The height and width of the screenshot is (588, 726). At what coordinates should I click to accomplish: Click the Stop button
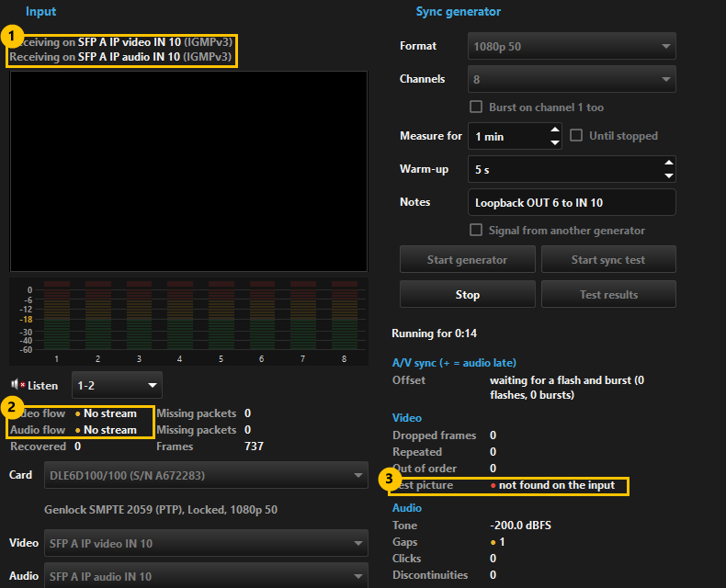467,295
